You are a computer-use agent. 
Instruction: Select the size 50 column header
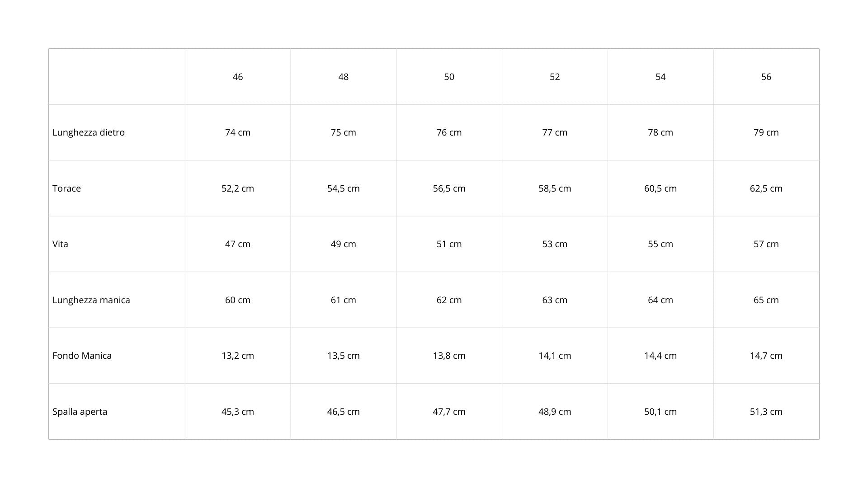click(x=449, y=77)
